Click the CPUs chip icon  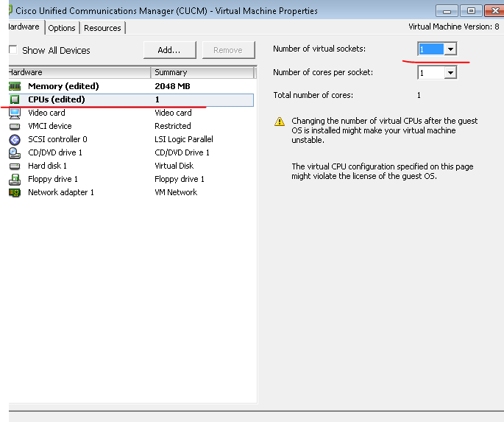point(15,99)
